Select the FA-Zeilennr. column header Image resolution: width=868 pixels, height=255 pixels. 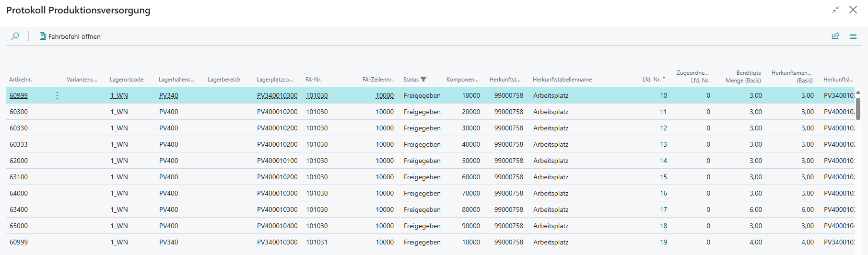pyautogui.click(x=377, y=80)
